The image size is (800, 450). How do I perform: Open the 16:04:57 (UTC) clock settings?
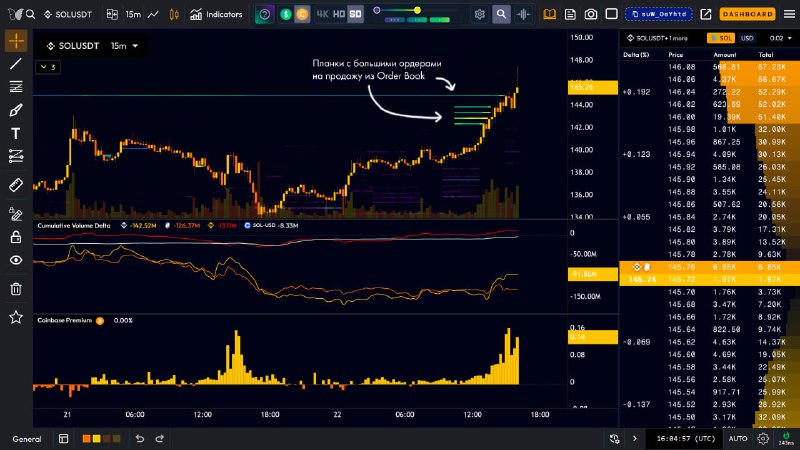coord(686,439)
